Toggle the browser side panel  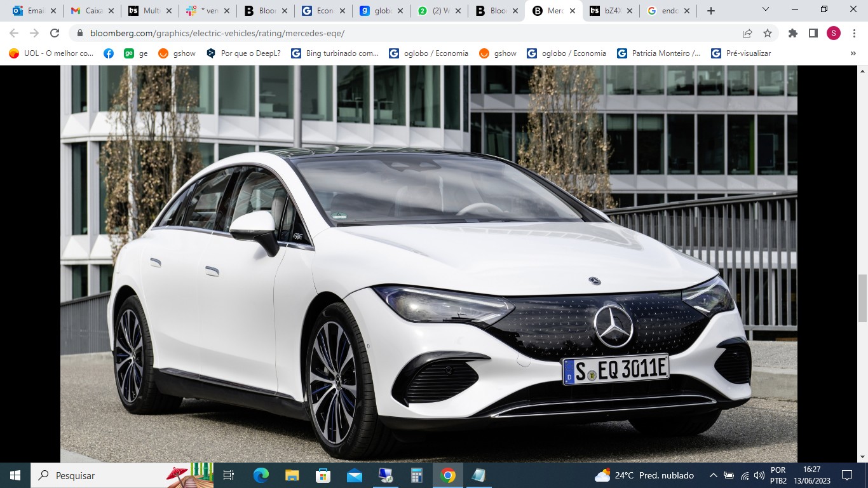click(x=813, y=33)
